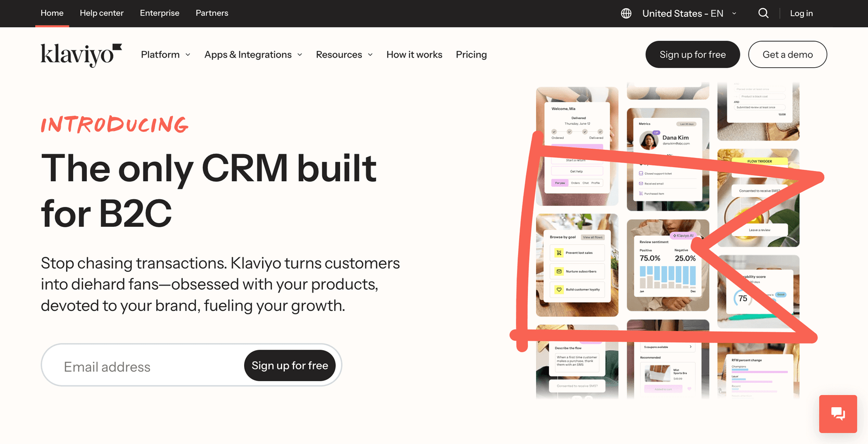Go to the Enterprise tab
This screenshot has width=868, height=444.
pyautogui.click(x=159, y=13)
